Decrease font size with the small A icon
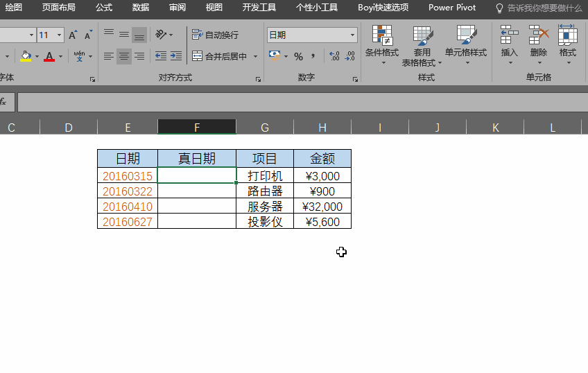588x373 pixels. click(89, 35)
